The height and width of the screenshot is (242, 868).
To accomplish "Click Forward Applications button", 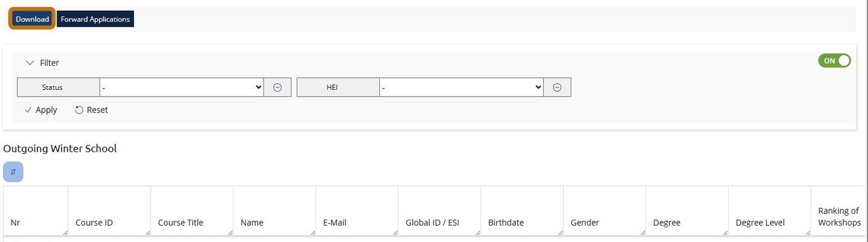I will pos(95,19).
